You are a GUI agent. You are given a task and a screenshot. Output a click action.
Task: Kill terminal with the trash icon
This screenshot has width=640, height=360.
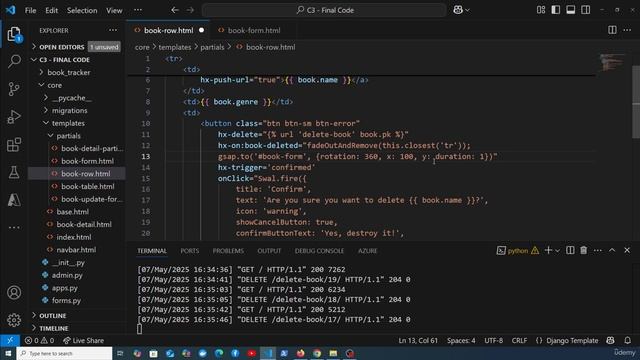584,250
